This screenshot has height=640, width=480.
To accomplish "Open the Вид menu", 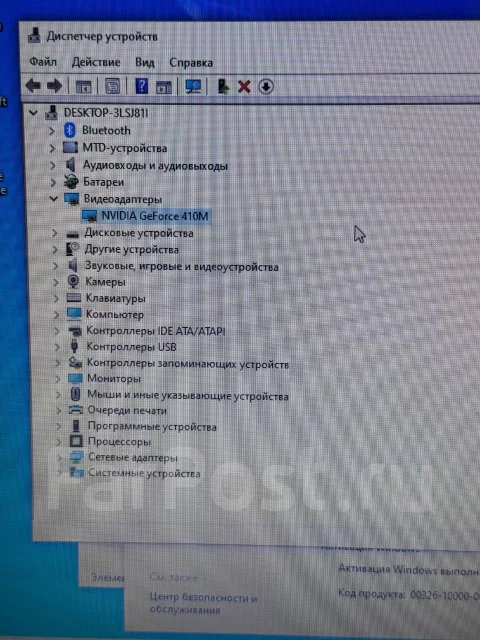I will (x=144, y=62).
